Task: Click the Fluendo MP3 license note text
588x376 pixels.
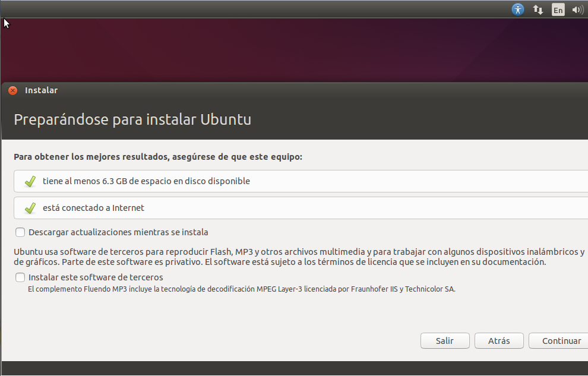Action: 242,289
